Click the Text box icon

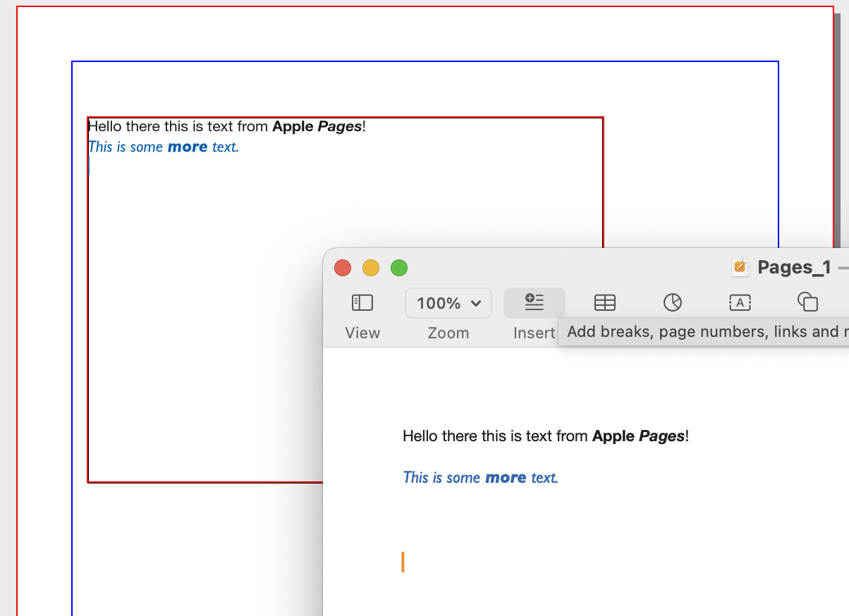739,303
